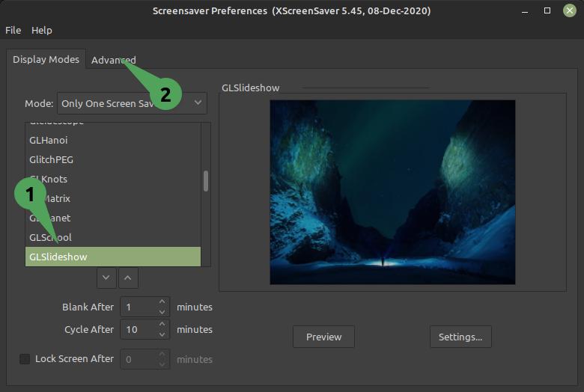Screen dimensions: 584x392
Task: Click the up arrow below the screensaver list
Action: click(128, 278)
